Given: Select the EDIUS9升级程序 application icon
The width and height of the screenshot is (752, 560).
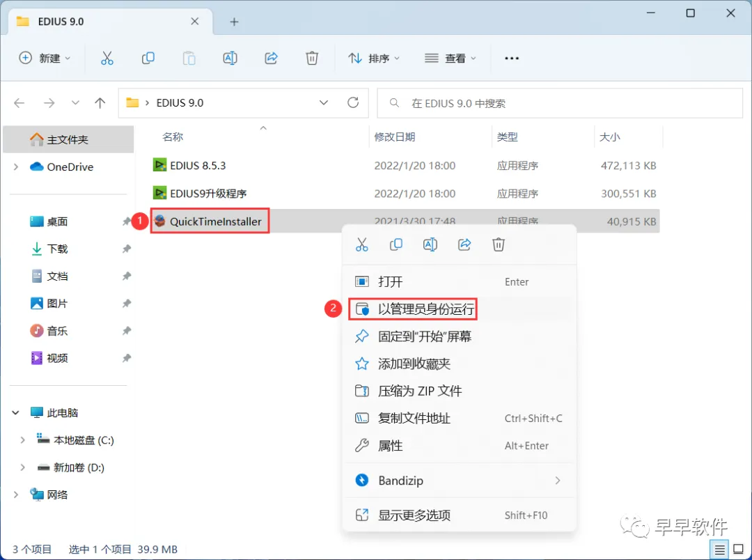Looking at the screenshot, I should [159, 193].
